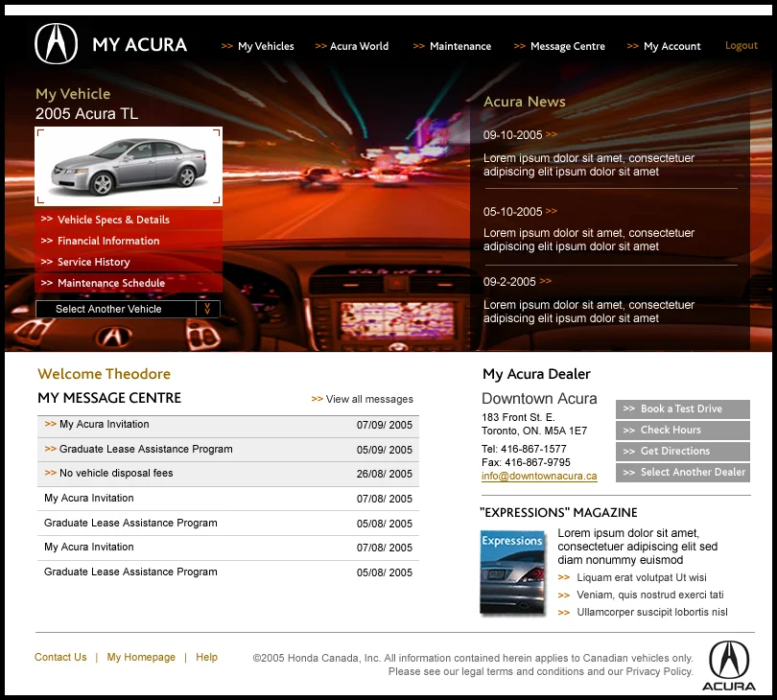This screenshot has height=700, width=777.
Task: Click Book a Test Drive
Action: 683,409
